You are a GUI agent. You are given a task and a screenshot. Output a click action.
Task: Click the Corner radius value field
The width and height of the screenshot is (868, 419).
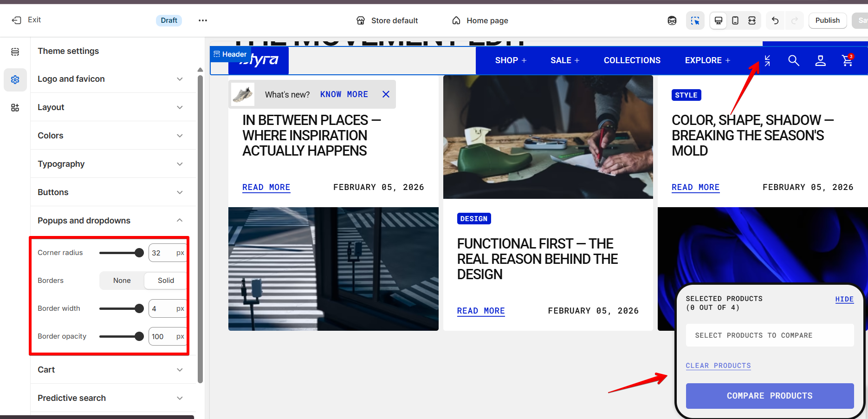pos(168,253)
